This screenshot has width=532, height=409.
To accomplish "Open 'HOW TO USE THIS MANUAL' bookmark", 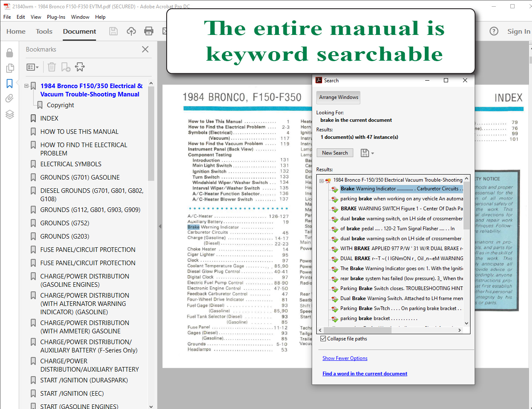I will coord(79,132).
